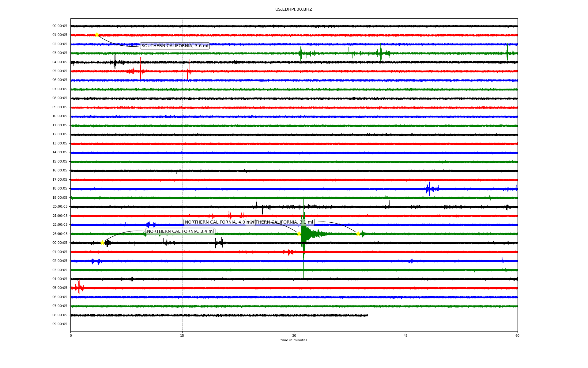
Task: Click the NORTHERN CALIFORNIA, 3.4 ml annotation label
Action: [180, 231]
